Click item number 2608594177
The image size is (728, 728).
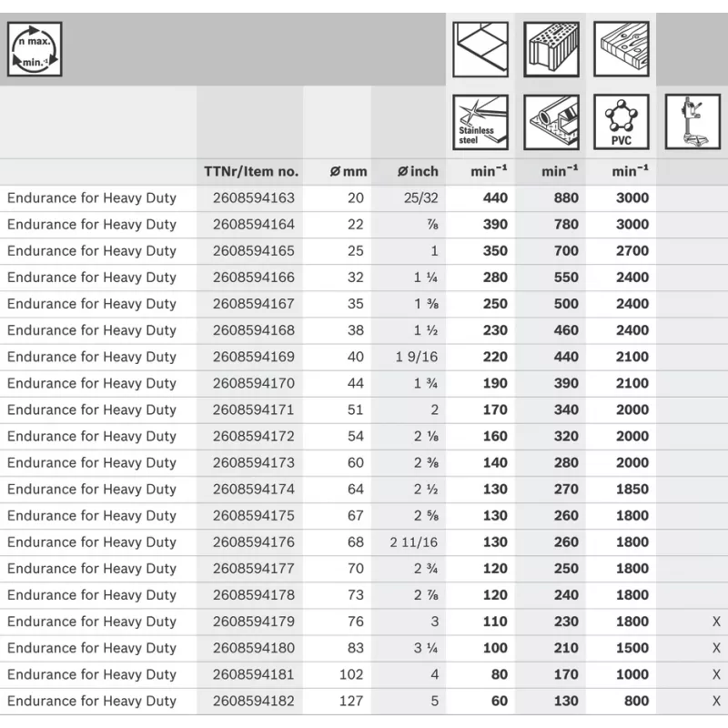pos(254,568)
